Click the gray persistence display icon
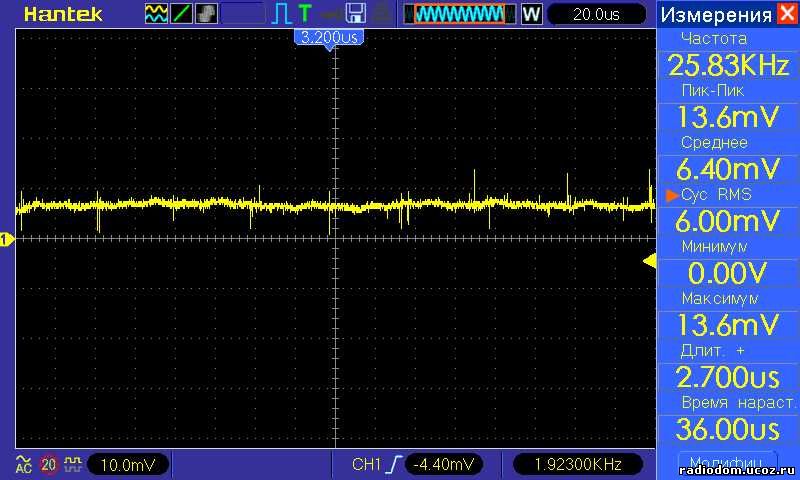The image size is (800, 480). (206, 14)
